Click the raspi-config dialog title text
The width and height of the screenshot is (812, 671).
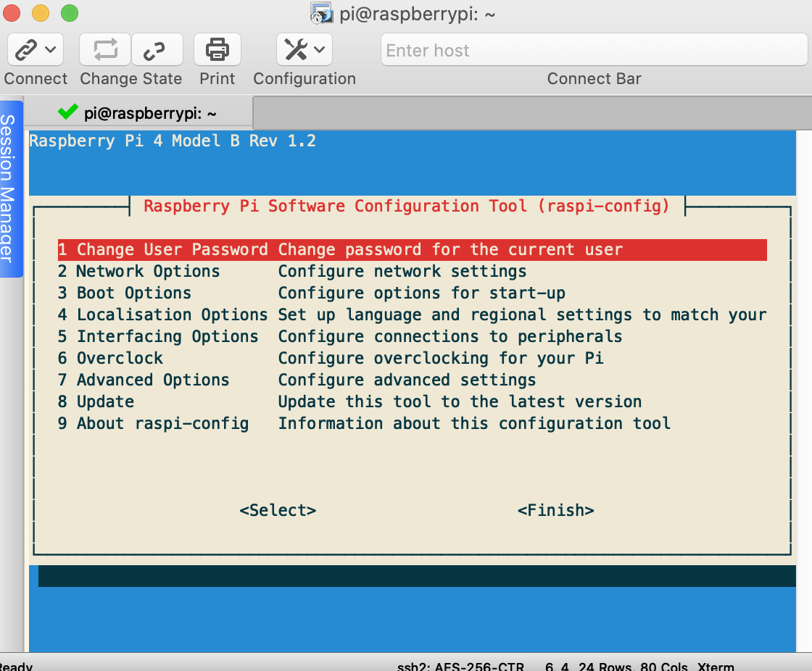(x=407, y=206)
